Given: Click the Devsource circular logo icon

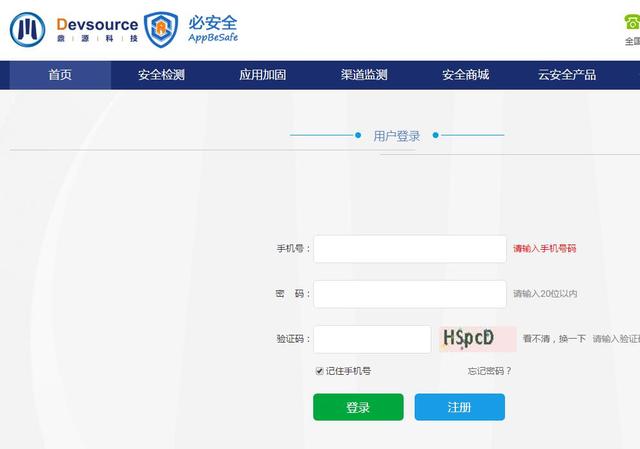Looking at the screenshot, I should tap(28, 30).
